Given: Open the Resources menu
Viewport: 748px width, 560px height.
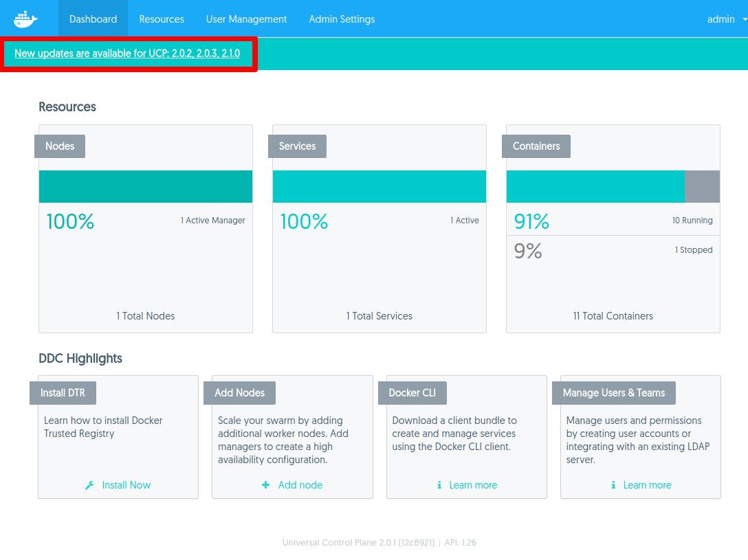Looking at the screenshot, I should pos(162,19).
